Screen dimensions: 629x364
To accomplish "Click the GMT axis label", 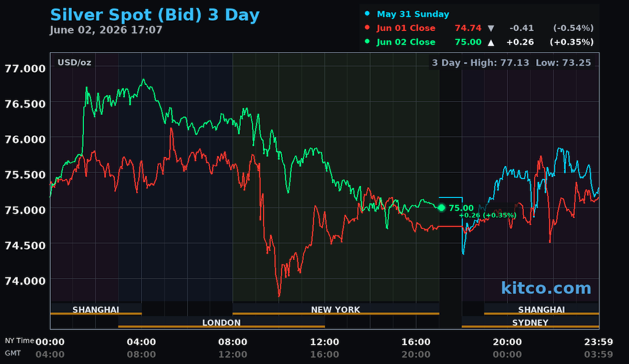I will click(x=13, y=353).
